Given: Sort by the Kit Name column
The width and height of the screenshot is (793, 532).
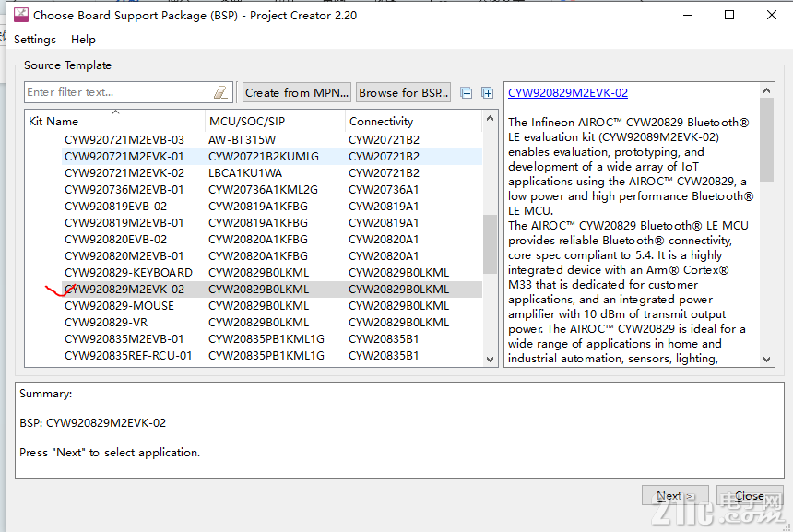Looking at the screenshot, I should pyautogui.click(x=115, y=122).
